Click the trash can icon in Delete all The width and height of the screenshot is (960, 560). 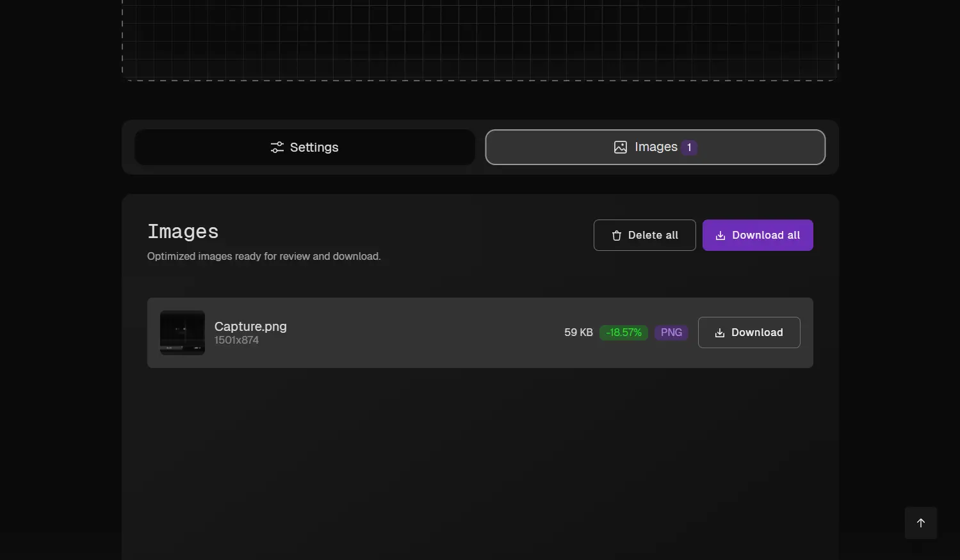[x=616, y=236]
